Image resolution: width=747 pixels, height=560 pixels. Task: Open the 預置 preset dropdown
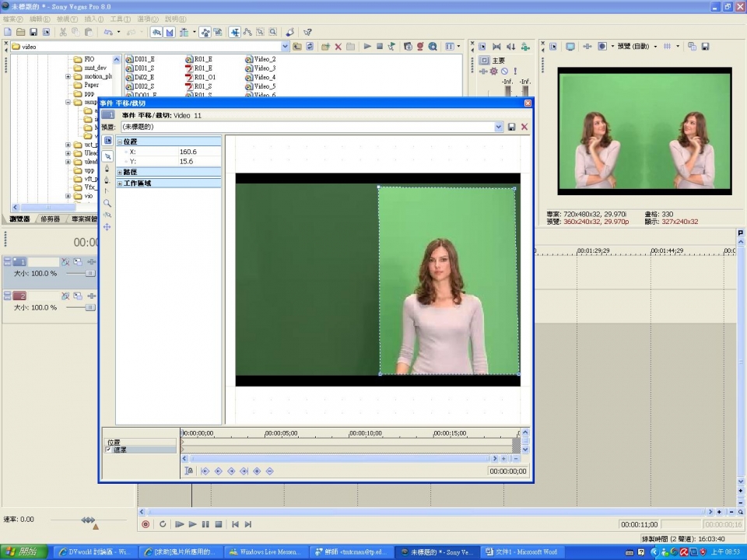click(499, 127)
